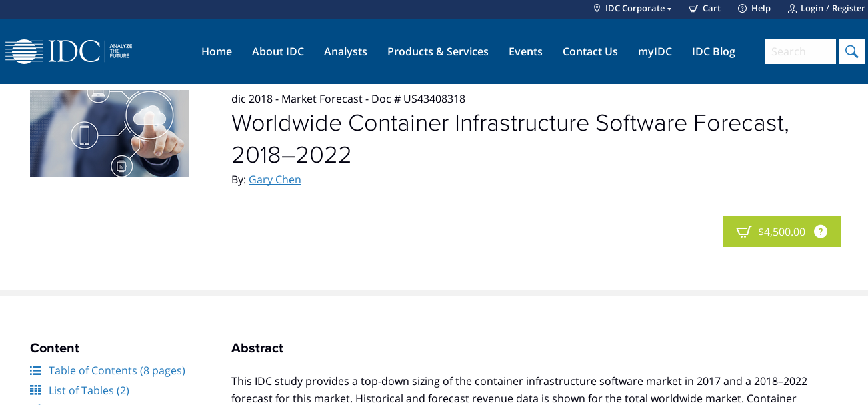Screen dimensions: 868x405
Task: Go to the Analysts menu item
Action: tap(345, 51)
